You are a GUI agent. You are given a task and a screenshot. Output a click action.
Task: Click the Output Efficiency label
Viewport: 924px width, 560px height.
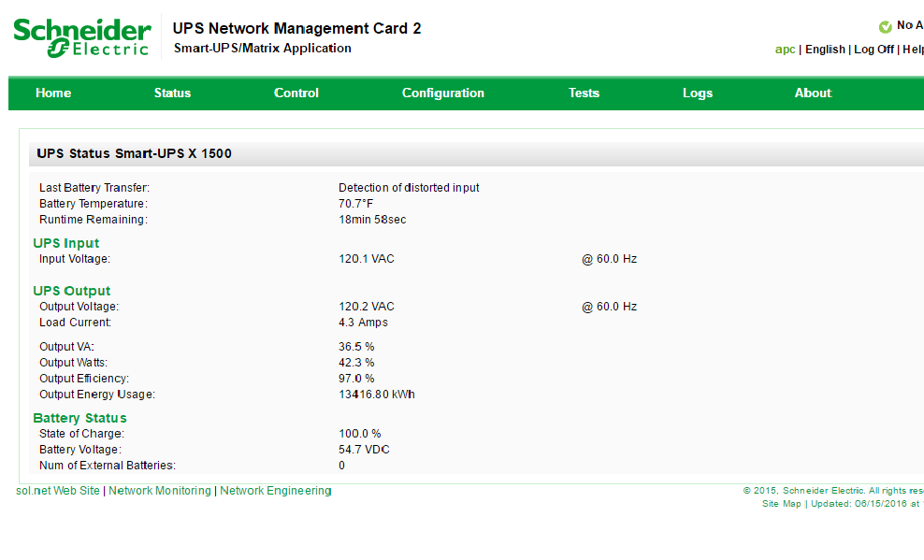84,379
